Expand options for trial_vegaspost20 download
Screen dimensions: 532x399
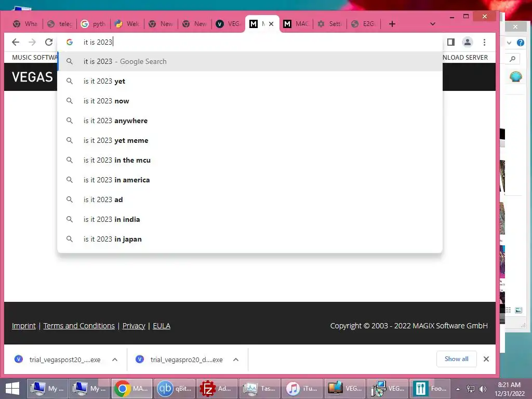coord(115,360)
